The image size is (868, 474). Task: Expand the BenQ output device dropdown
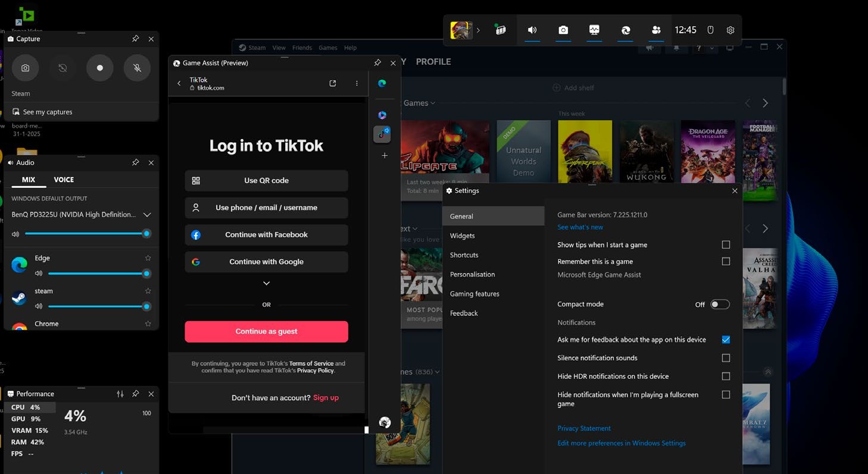pyautogui.click(x=147, y=215)
